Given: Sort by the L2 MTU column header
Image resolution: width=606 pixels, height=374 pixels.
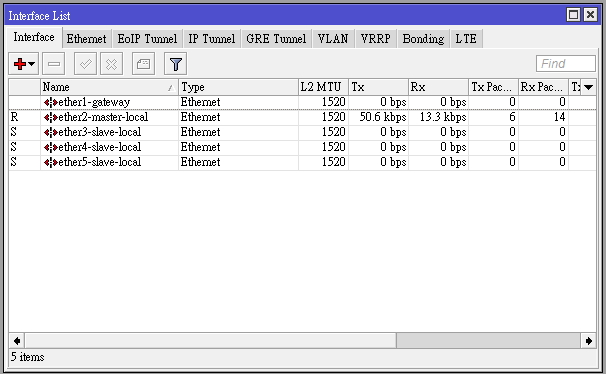Looking at the screenshot, I should [x=323, y=87].
